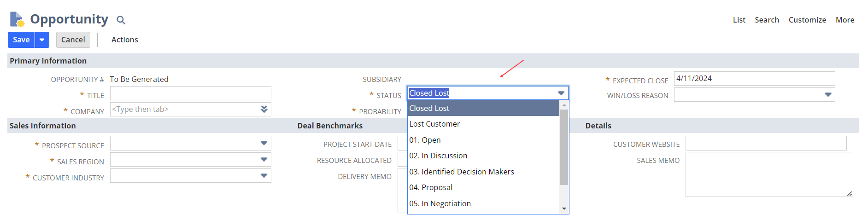Click the Company field double-chevron icon
The height and width of the screenshot is (220, 868).
pos(264,109)
